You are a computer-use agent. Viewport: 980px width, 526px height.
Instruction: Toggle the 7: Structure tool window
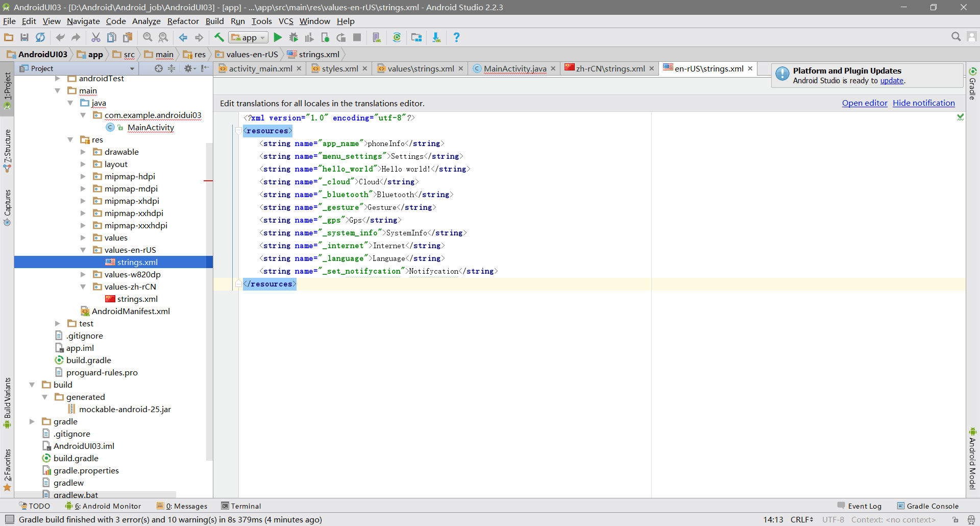click(7, 151)
